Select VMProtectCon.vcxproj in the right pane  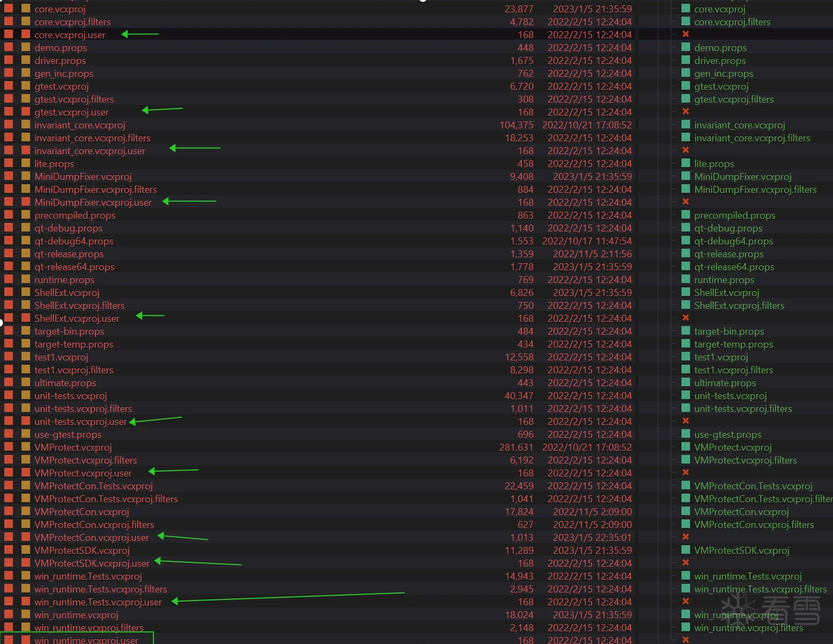(742, 512)
